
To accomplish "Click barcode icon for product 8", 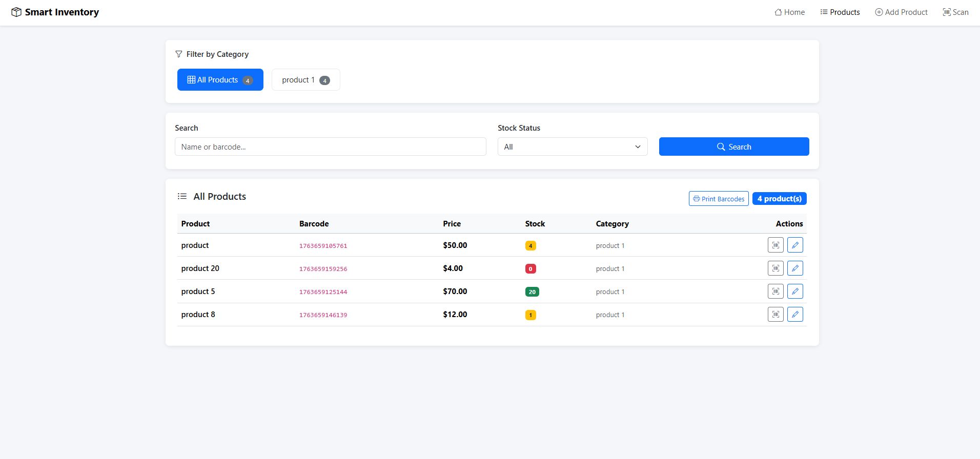I will 775,315.
